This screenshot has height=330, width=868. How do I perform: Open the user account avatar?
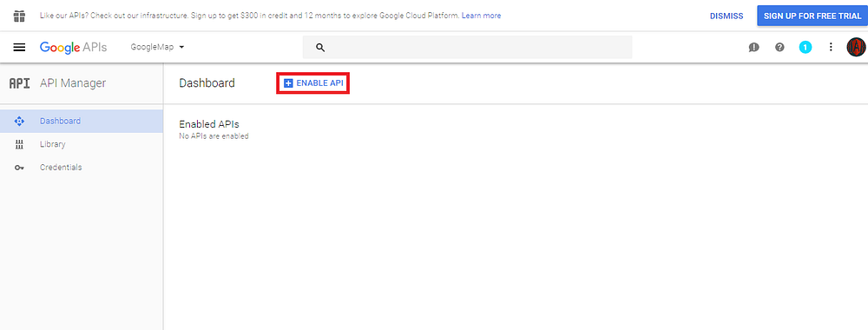(856, 47)
